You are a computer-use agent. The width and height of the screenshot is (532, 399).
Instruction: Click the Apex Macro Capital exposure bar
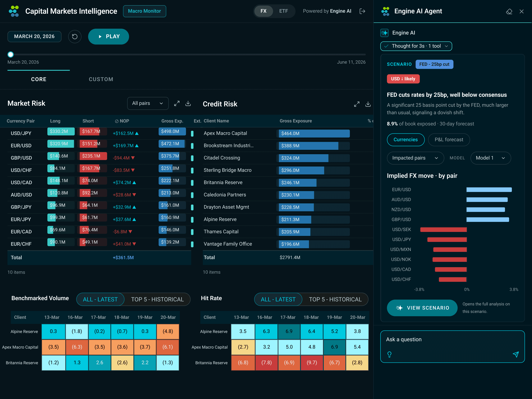[x=314, y=134]
